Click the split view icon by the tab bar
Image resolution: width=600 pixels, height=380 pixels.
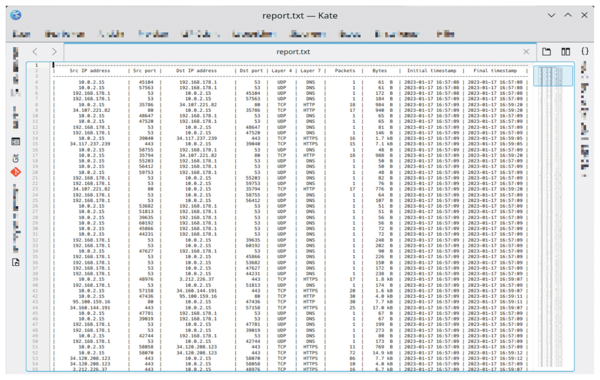566,52
